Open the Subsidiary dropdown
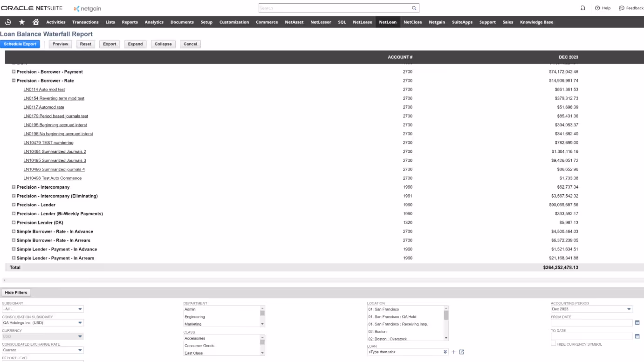Screen dimensions: 644x362 pyautogui.click(x=79, y=309)
